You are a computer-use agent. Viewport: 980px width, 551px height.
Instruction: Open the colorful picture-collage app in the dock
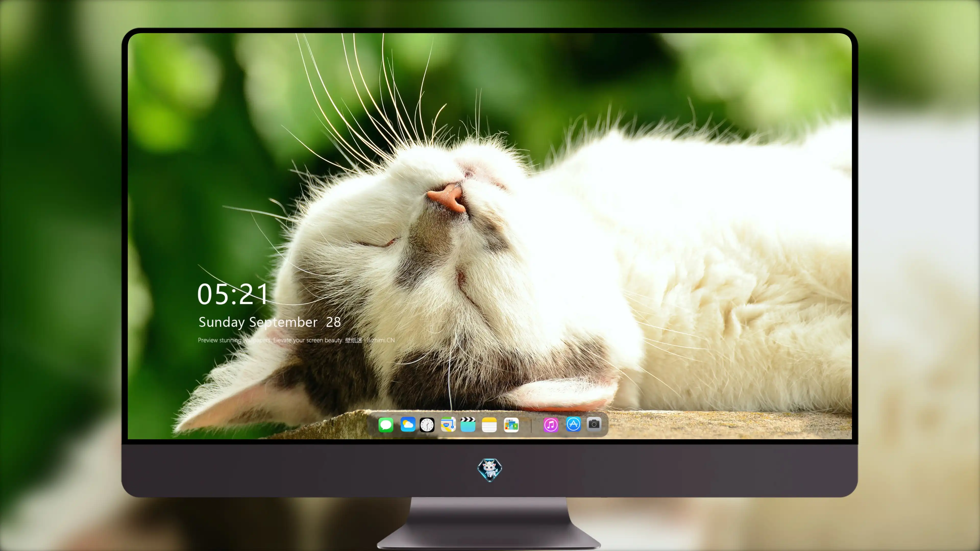[x=511, y=425]
